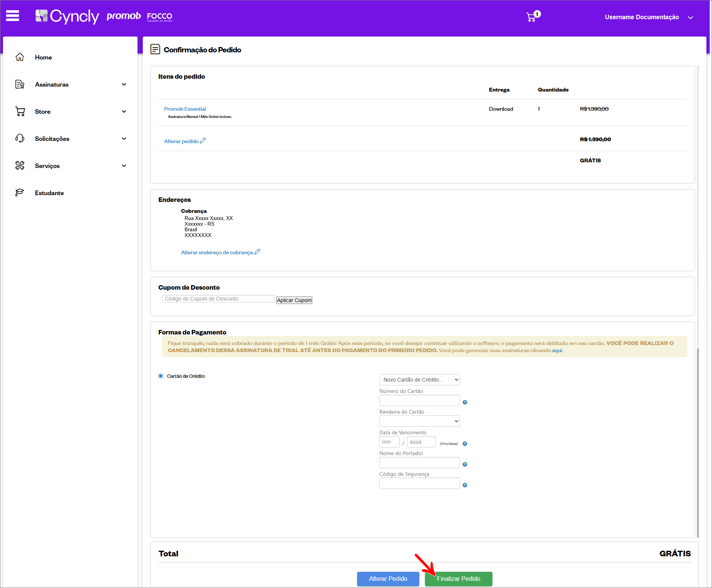Click the Código do Cupom de Desconto field
Image resolution: width=712 pixels, height=588 pixels.
pos(218,299)
